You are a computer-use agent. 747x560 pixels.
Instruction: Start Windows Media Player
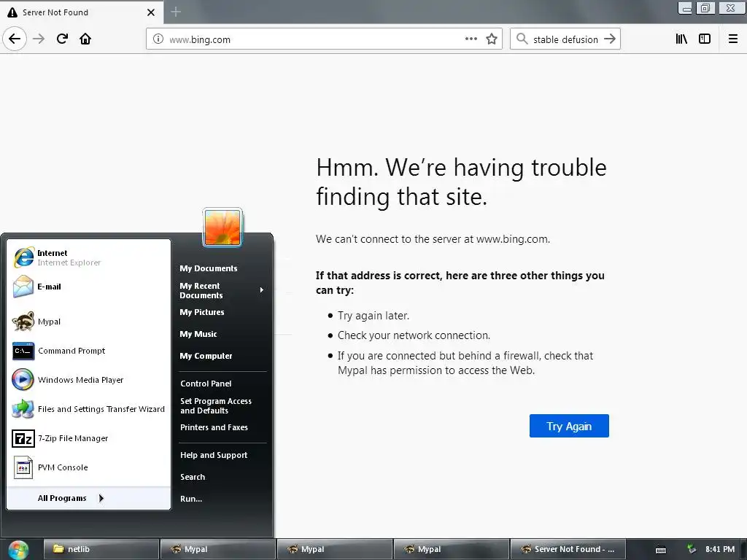tap(88, 380)
